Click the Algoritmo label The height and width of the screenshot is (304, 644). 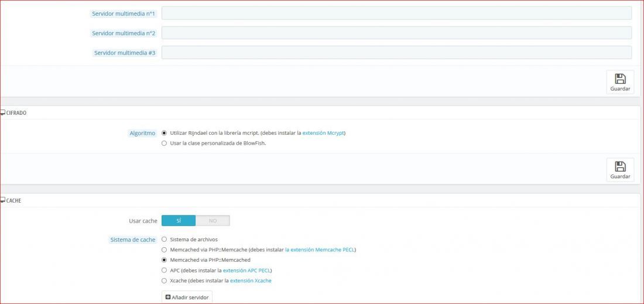click(142, 133)
